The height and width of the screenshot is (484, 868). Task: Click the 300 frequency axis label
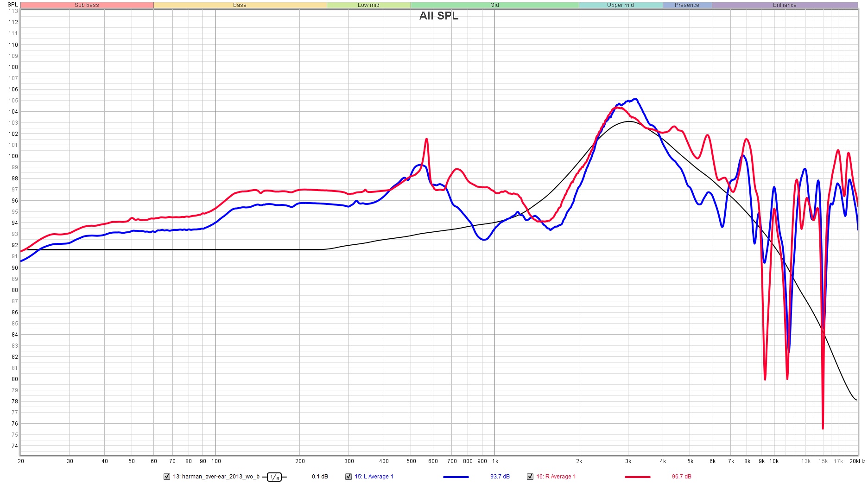point(349,461)
